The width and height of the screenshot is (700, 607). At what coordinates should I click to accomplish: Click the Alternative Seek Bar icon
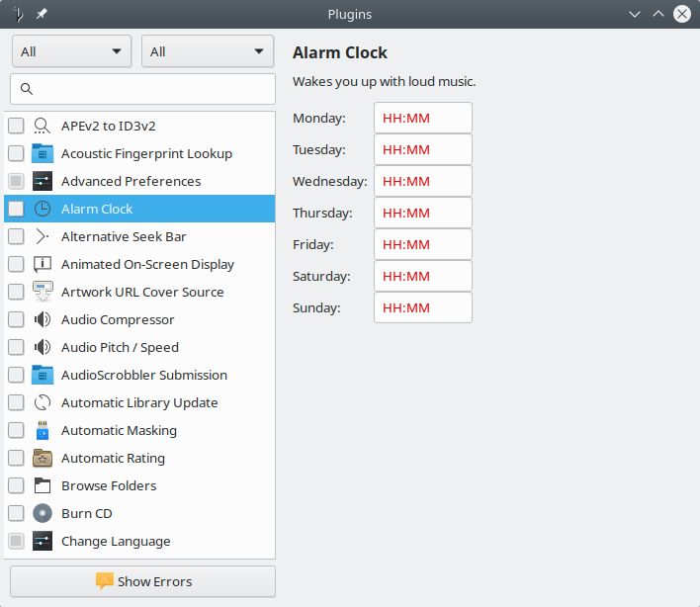pos(43,236)
